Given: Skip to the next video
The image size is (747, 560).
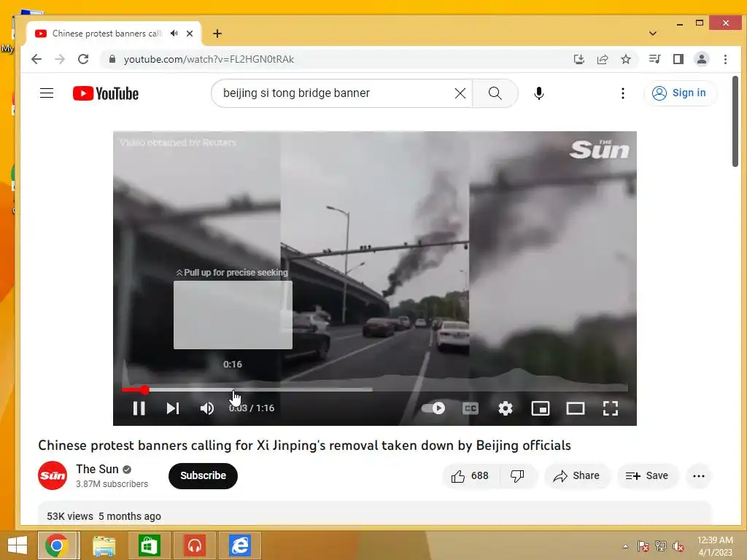Looking at the screenshot, I should (172, 408).
